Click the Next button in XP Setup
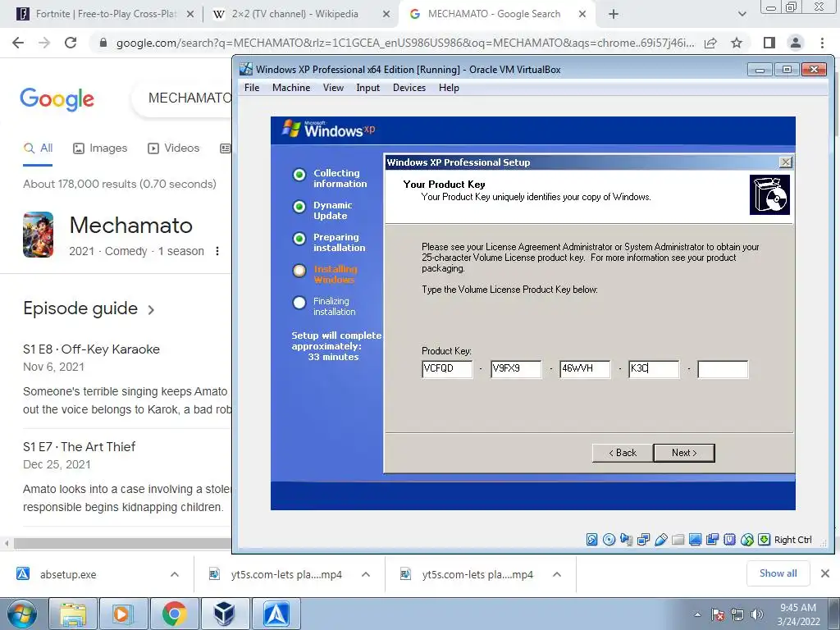 (684, 453)
